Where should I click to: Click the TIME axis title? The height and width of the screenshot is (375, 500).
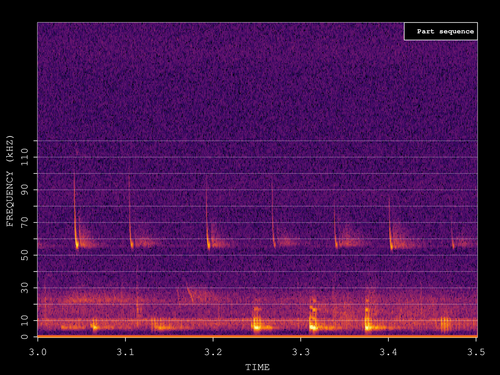tap(257, 367)
